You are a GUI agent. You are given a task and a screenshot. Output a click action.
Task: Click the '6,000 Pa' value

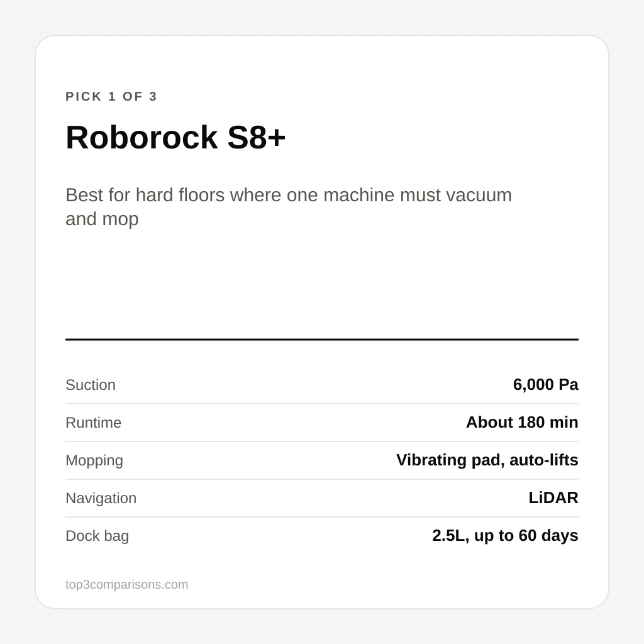click(545, 385)
